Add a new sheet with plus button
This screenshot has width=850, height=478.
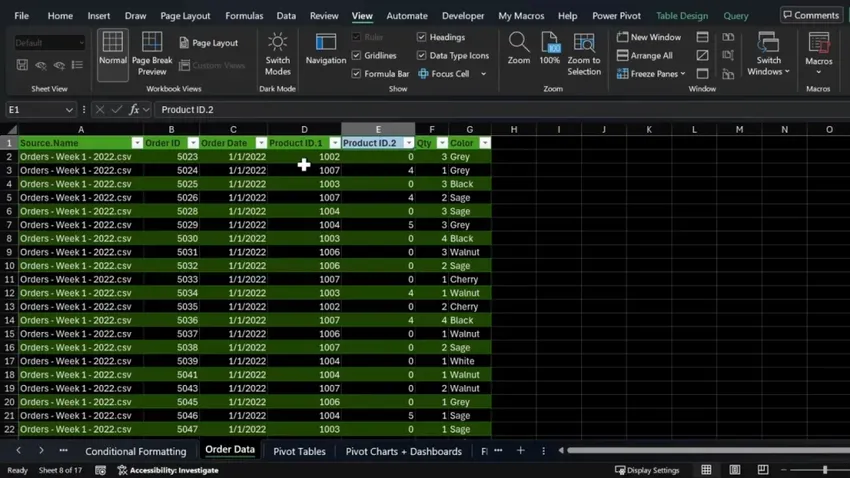coord(520,450)
